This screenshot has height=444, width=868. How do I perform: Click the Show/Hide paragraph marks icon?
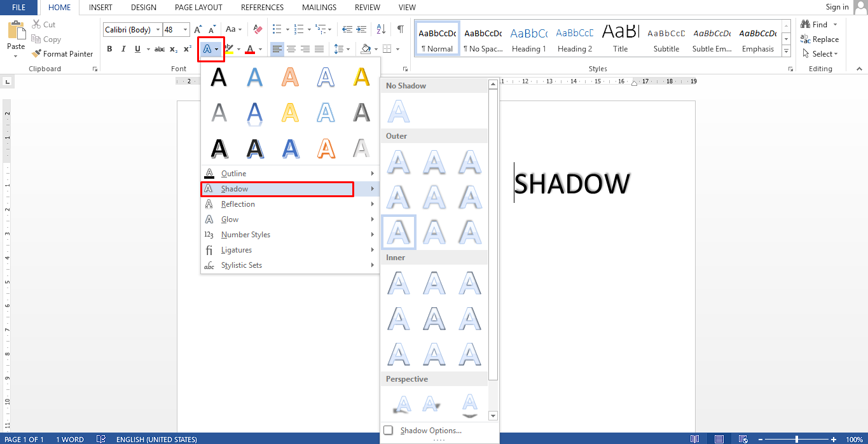click(400, 29)
